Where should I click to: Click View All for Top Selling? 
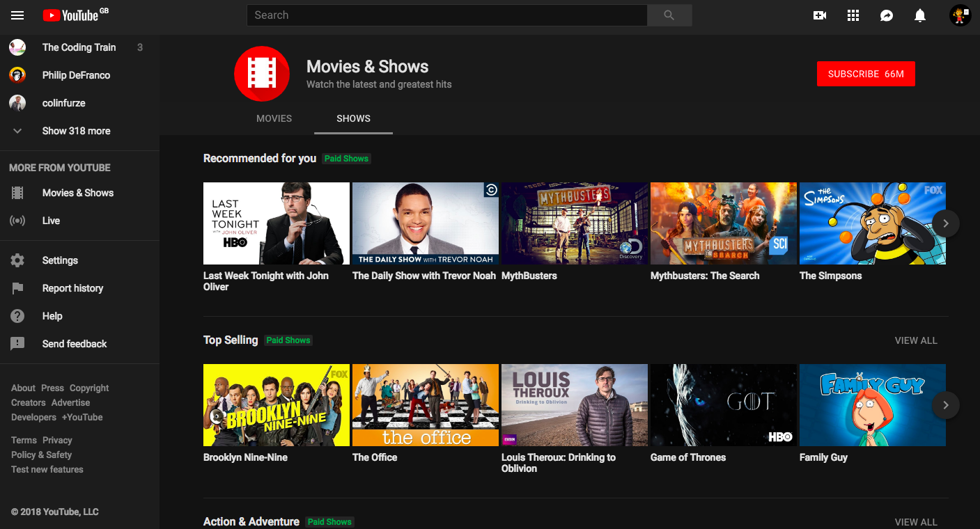click(915, 340)
